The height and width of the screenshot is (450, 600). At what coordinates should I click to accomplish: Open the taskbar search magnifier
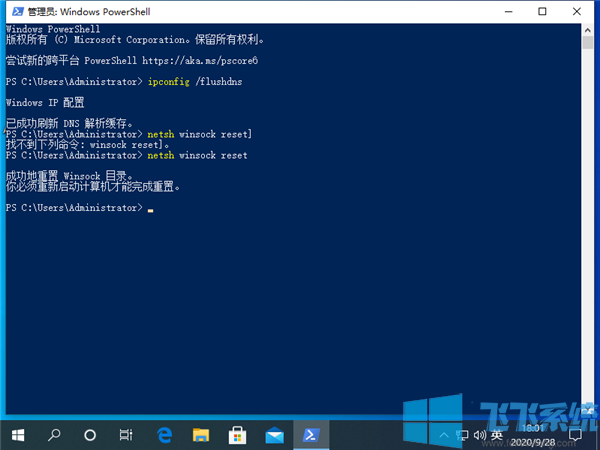pos(54,435)
